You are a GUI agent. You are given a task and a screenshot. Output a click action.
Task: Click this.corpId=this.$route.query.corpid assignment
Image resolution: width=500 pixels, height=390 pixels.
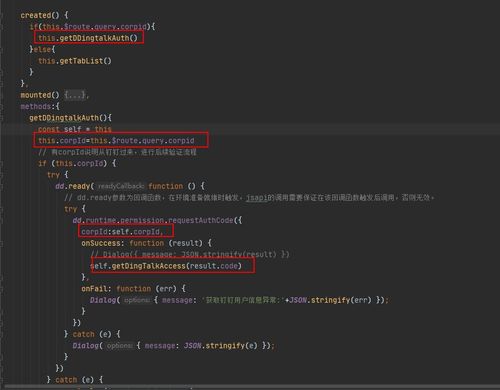click(116, 141)
